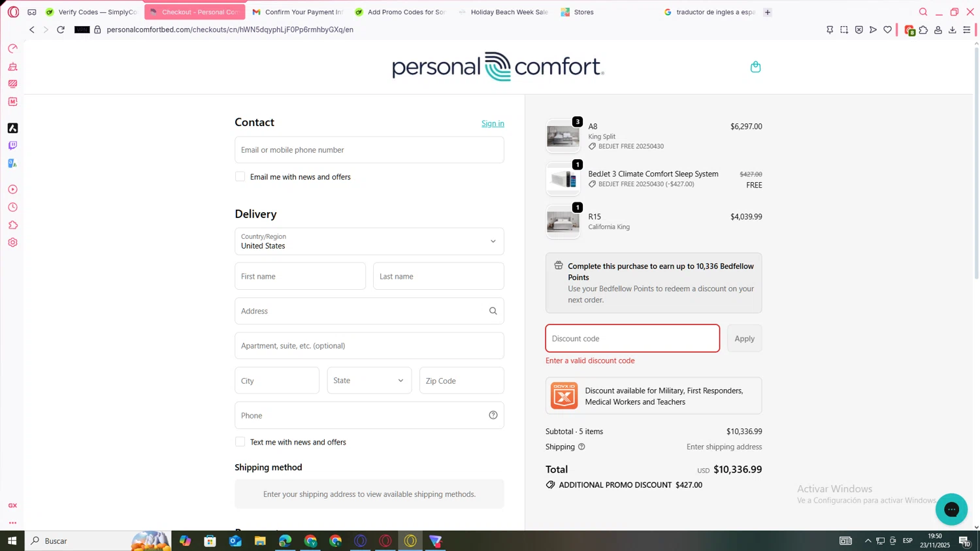Screen dimensions: 980x551
Task: Open the State dropdown
Action: click(x=369, y=381)
